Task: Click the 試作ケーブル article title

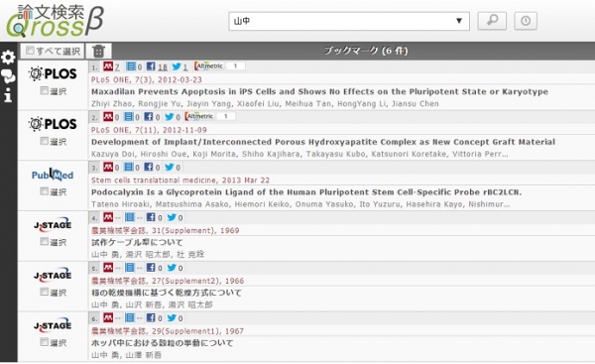Action: [137, 242]
